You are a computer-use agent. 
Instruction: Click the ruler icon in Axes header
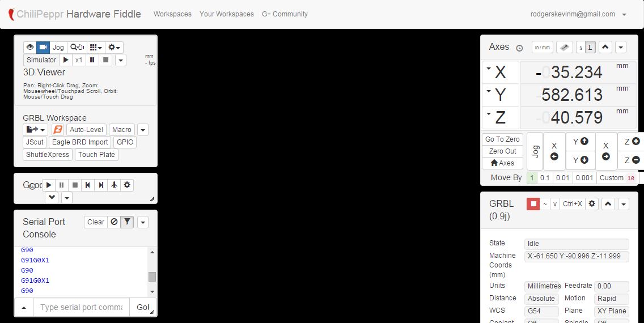(x=564, y=48)
